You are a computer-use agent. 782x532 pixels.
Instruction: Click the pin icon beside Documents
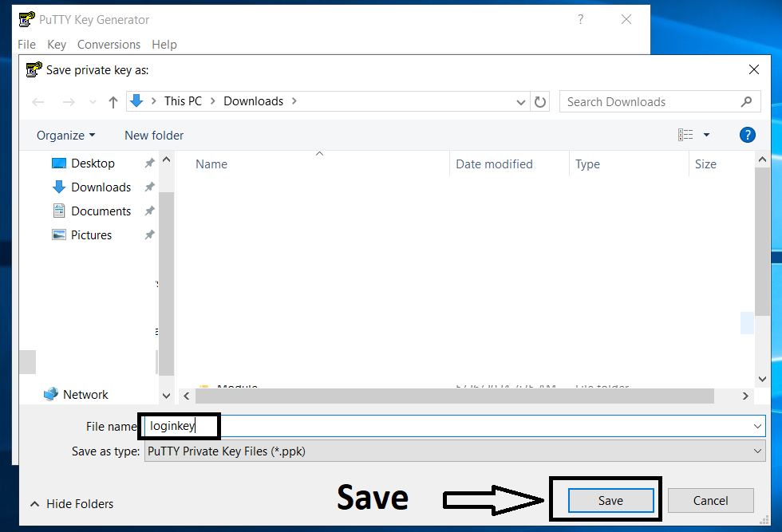click(x=149, y=211)
